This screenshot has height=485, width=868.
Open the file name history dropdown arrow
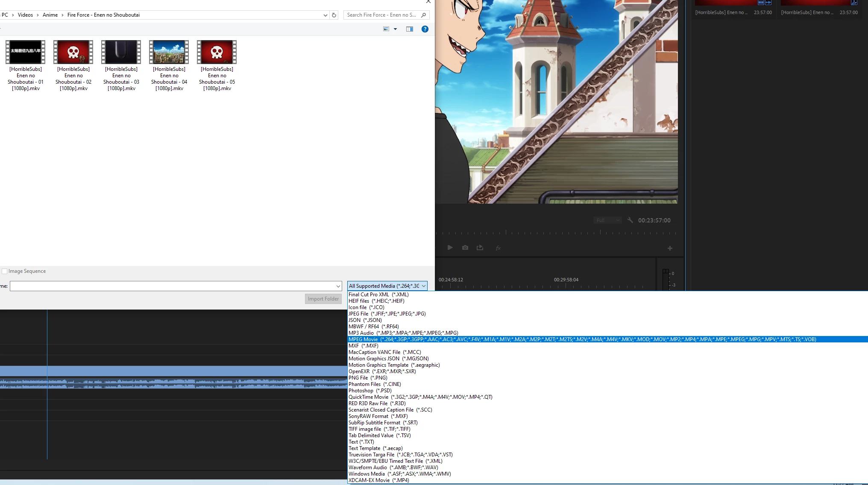coord(338,286)
